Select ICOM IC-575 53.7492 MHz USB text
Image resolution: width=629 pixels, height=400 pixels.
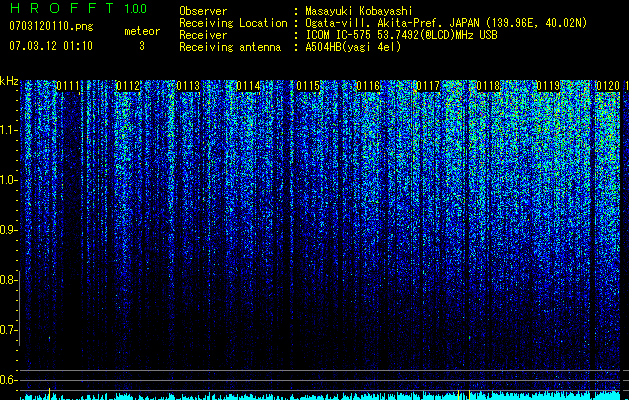401,35
